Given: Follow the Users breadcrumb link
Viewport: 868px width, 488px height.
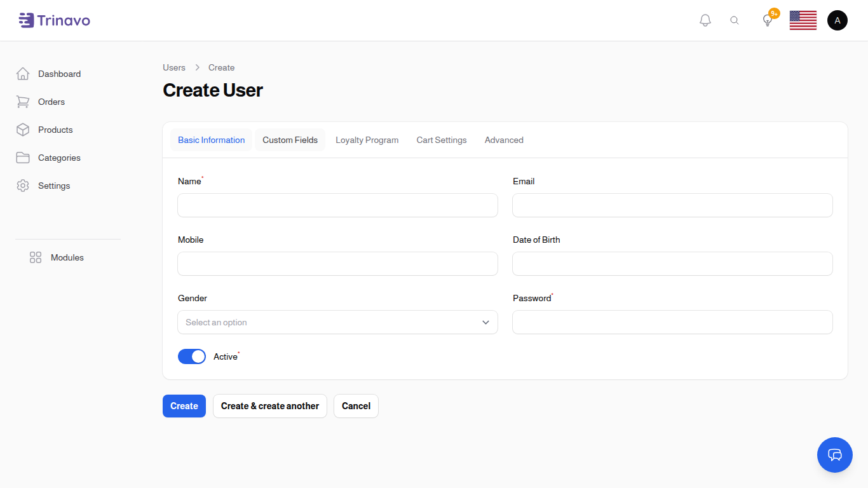Looking at the screenshot, I should [174, 67].
